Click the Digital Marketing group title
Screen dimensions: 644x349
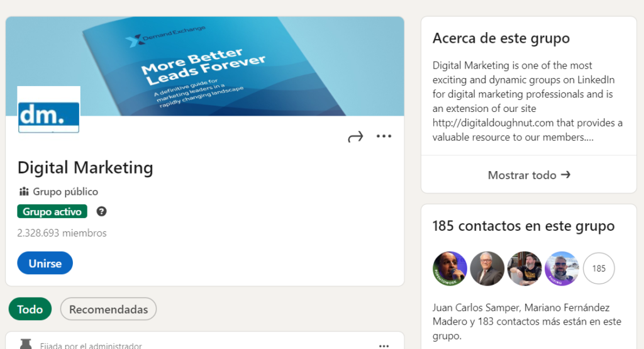tap(86, 168)
